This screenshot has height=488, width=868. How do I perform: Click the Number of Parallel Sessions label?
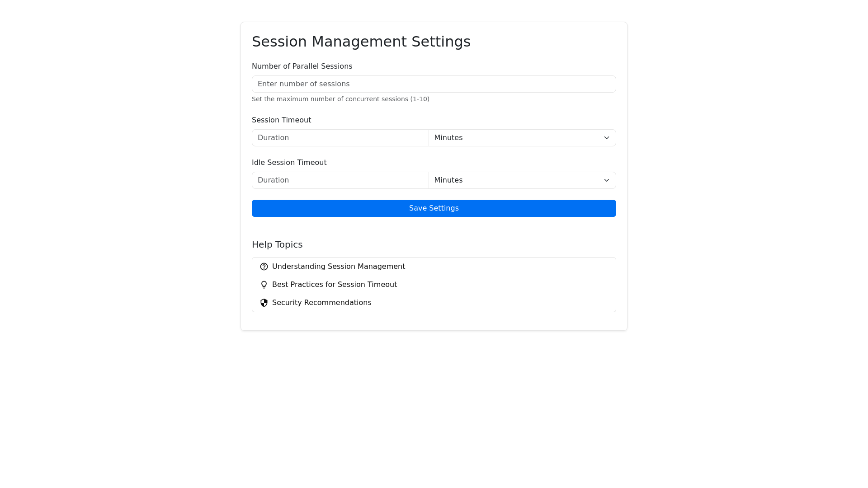pyautogui.click(x=302, y=66)
